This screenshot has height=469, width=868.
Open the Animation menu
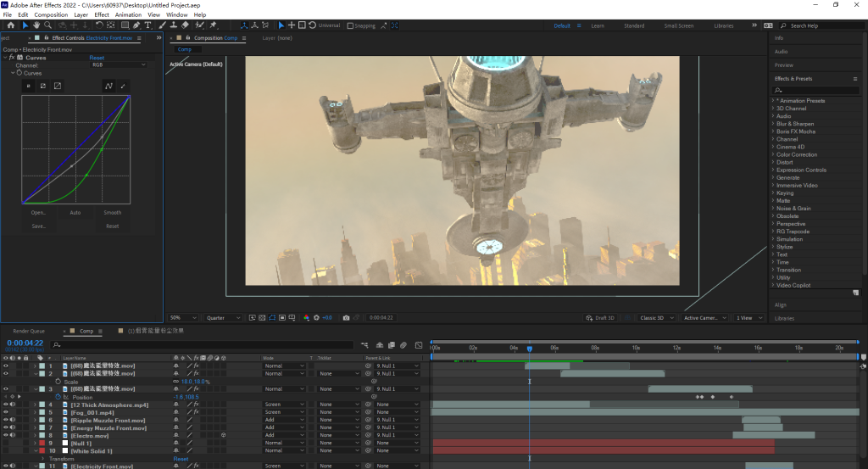pyautogui.click(x=128, y=15)
